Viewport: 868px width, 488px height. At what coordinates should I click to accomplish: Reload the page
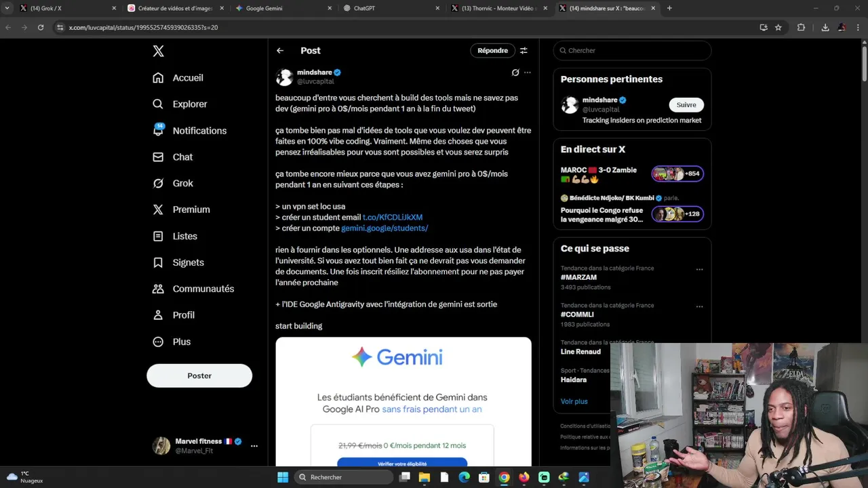click(x=41, y=28)
